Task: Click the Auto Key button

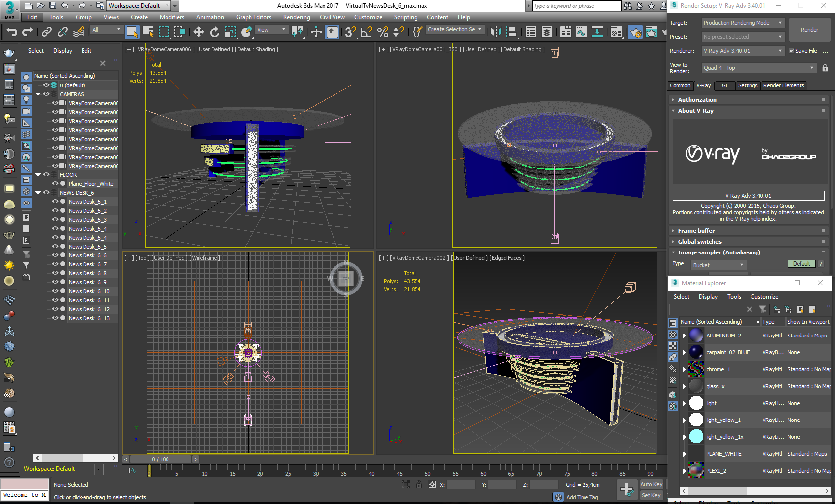Action: tap(651, 484)
